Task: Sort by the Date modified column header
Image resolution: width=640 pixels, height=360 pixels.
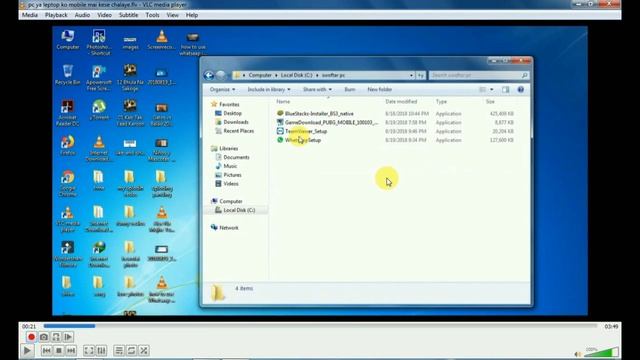Action: pyautogui.click(x=401, y=102)
